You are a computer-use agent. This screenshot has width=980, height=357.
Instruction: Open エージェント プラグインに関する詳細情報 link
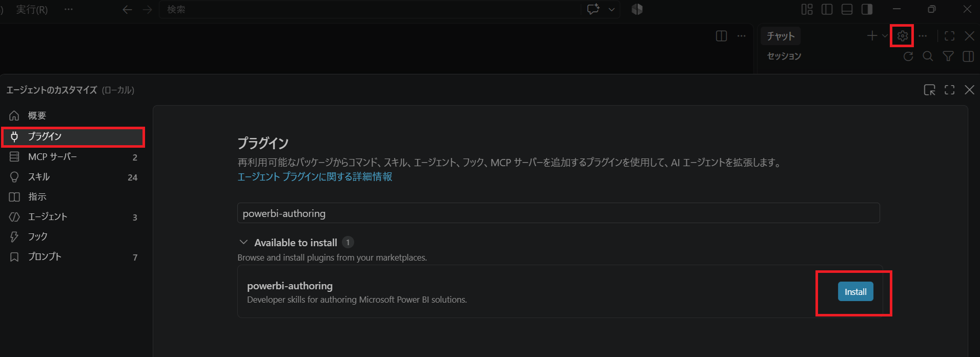315,177
